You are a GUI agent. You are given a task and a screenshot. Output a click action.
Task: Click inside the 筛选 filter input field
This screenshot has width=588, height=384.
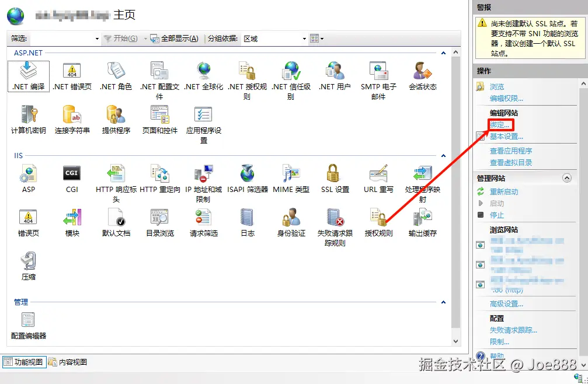tap(61, 39)
